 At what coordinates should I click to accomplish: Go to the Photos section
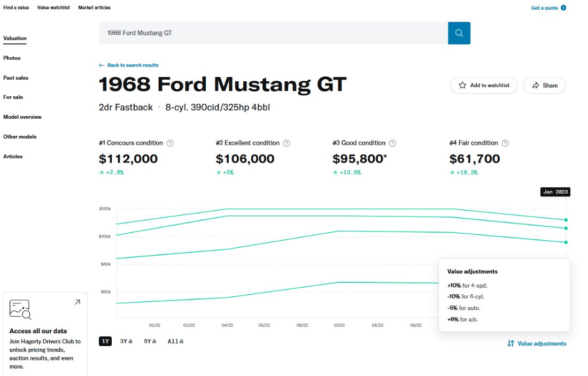click(12, 58)
